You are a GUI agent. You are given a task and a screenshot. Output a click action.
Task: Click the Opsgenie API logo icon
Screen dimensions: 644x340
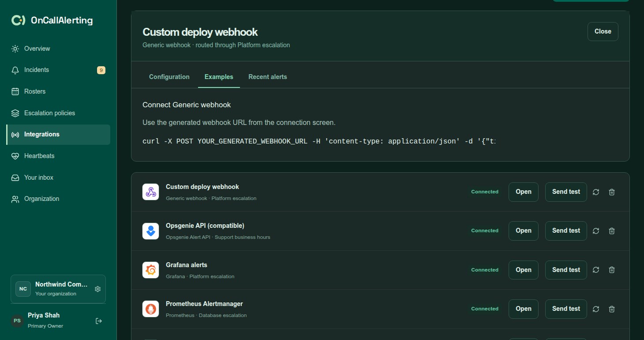coord(150,230)
